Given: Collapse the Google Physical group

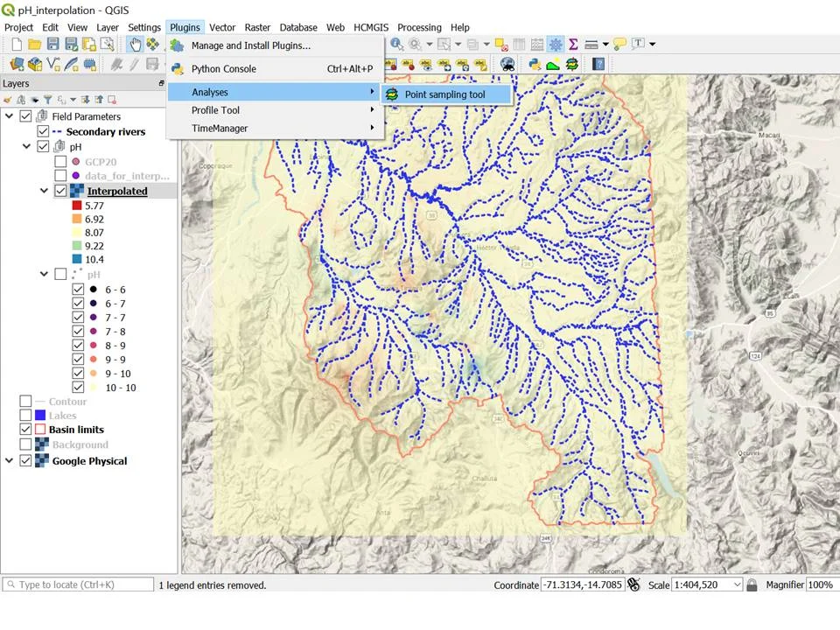Looking at the screenshot, I should 9,460.
